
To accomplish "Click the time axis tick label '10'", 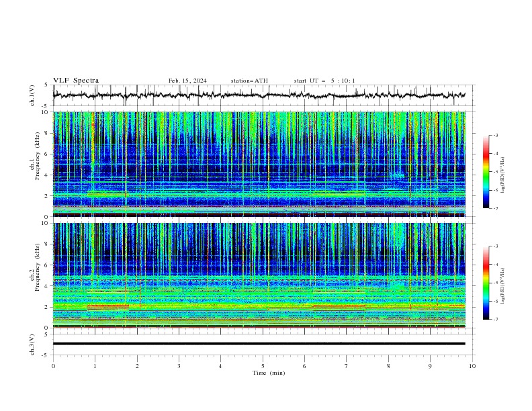I will [472, 366].
